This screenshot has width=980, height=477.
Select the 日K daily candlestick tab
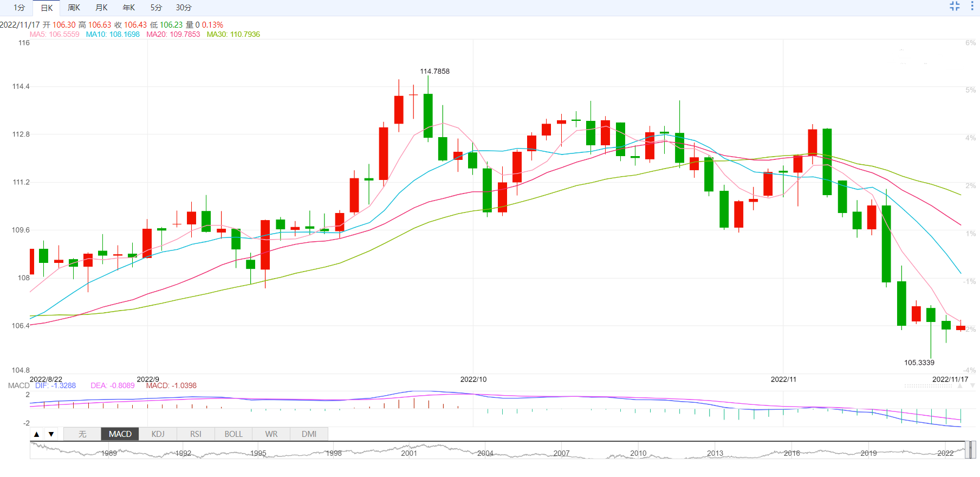[x=47, y=8]
